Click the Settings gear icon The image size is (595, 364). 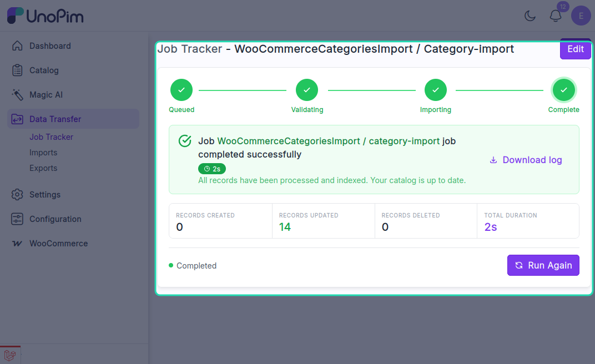pyautogui.click(x=17, y=195)
